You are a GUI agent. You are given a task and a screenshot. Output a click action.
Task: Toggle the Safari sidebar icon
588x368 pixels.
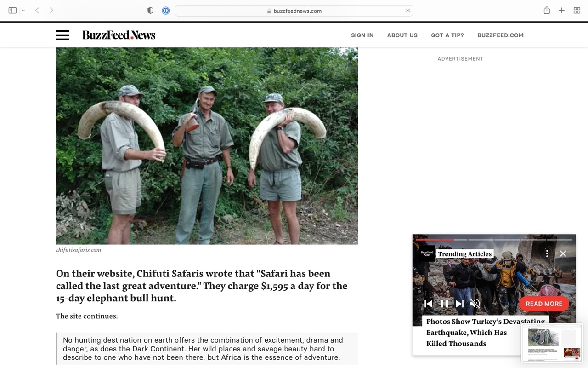(12, 11)
